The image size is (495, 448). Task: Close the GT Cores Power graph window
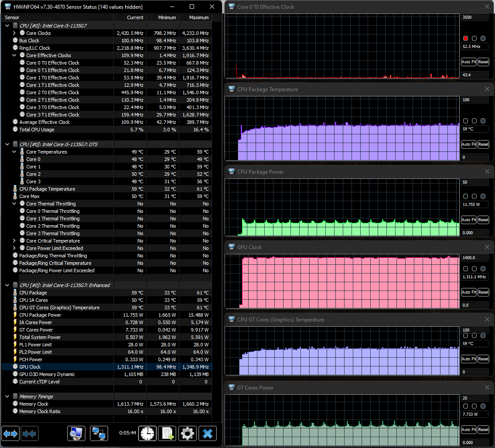(x=487, y=388)
